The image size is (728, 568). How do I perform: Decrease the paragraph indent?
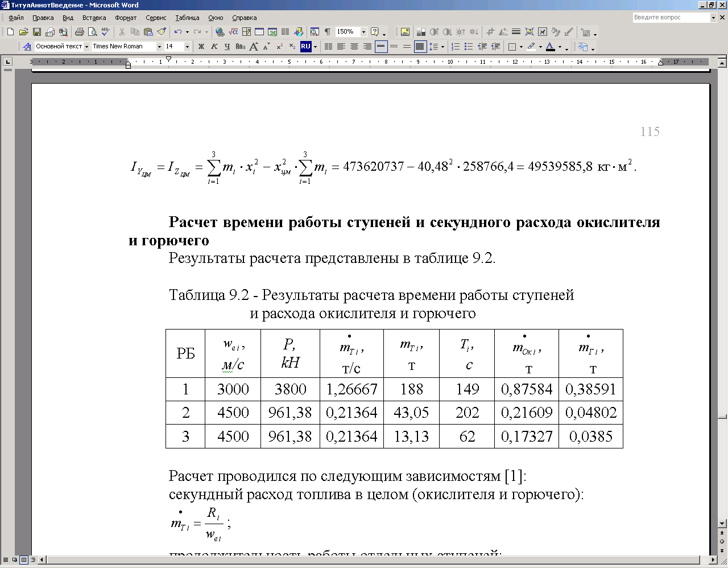pos(482,46)
